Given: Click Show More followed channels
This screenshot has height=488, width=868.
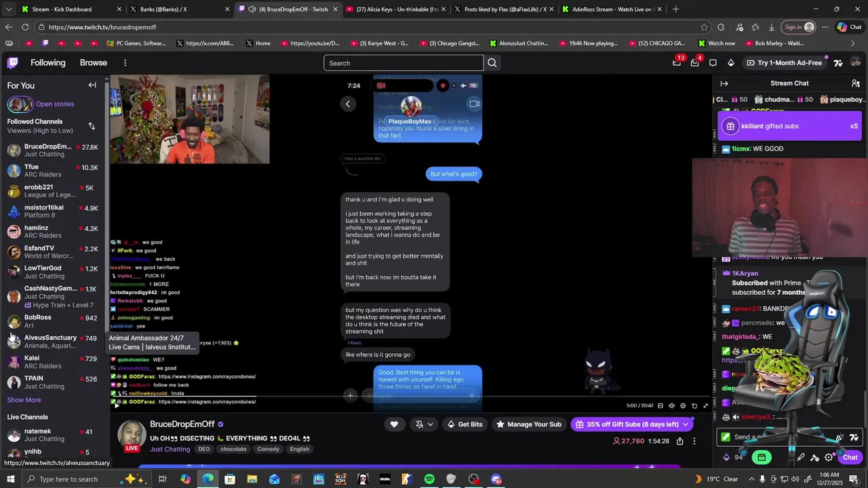Looking at the screenshot, I should pos(24,400).
